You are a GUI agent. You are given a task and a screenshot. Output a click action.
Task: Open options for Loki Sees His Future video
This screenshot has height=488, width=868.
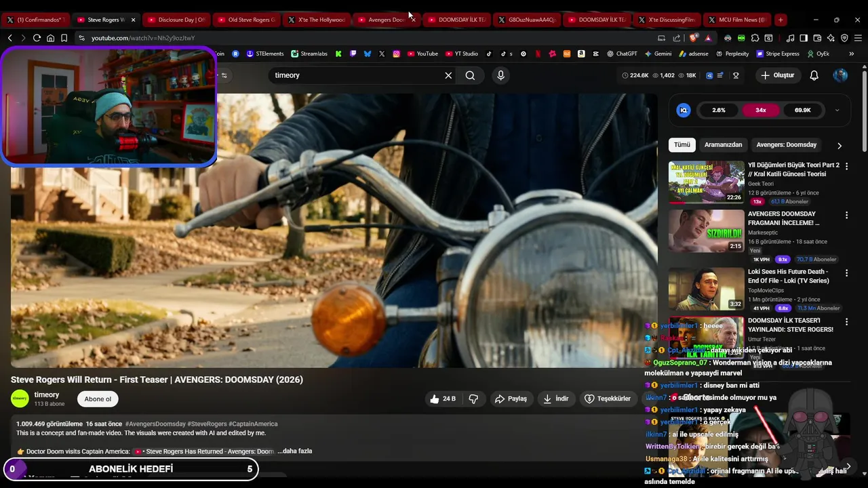tap(846, 273)
